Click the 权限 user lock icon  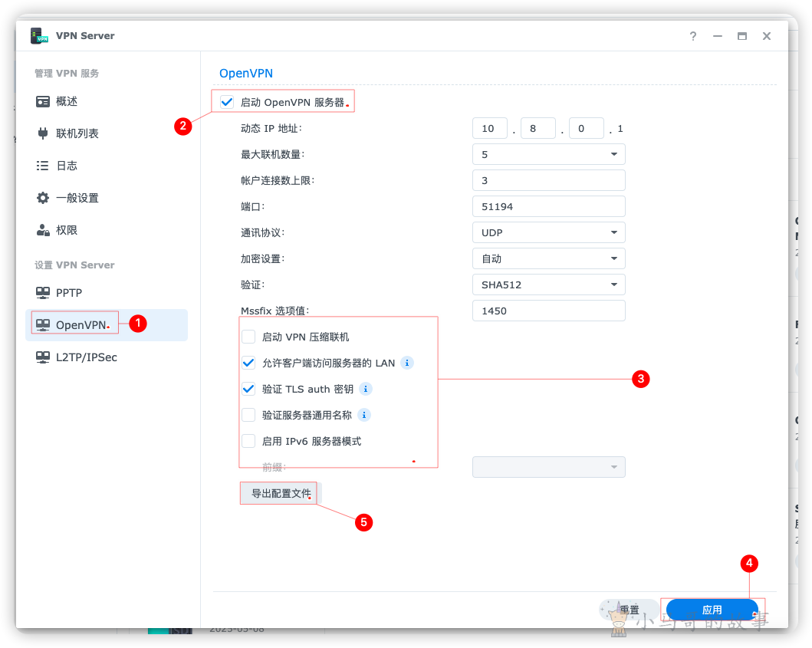pos(43,230)
